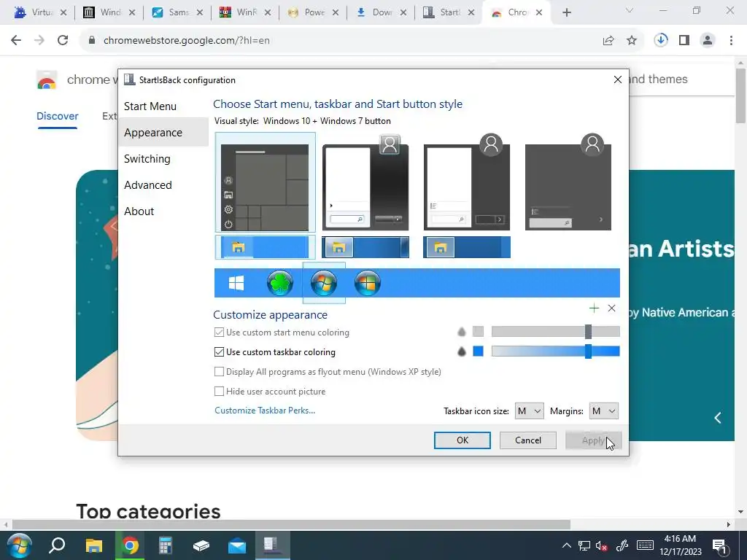Image resolution: width=747 pixels, height=560 pixels.
Task: Open Customize Taskbar Perks link
Action: click(264, 410)
